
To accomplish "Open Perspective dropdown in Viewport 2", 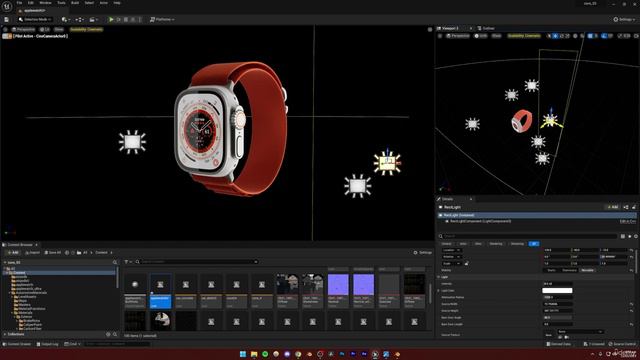I will tap(458, 36).
